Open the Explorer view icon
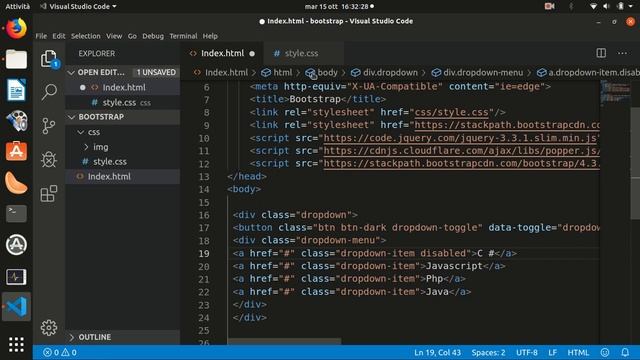The image size is (640, 360). pyautogui.click(x=49, y=59)
